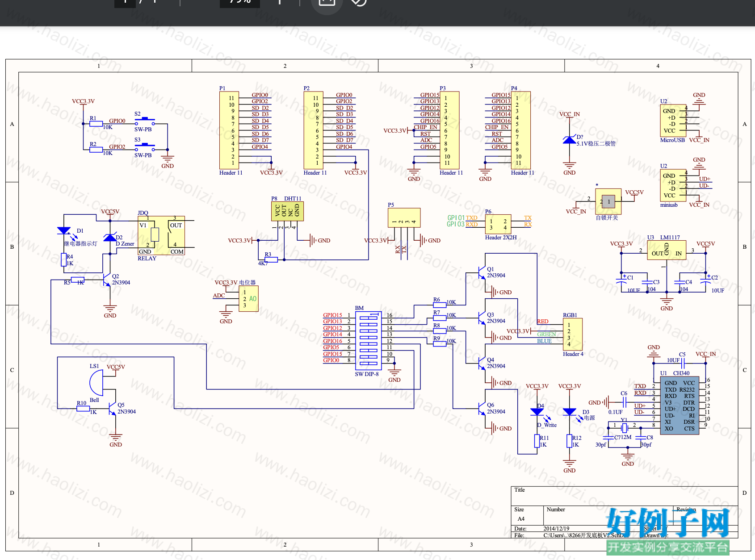Click the P8 DHT11 sensor header

[287, 211]
